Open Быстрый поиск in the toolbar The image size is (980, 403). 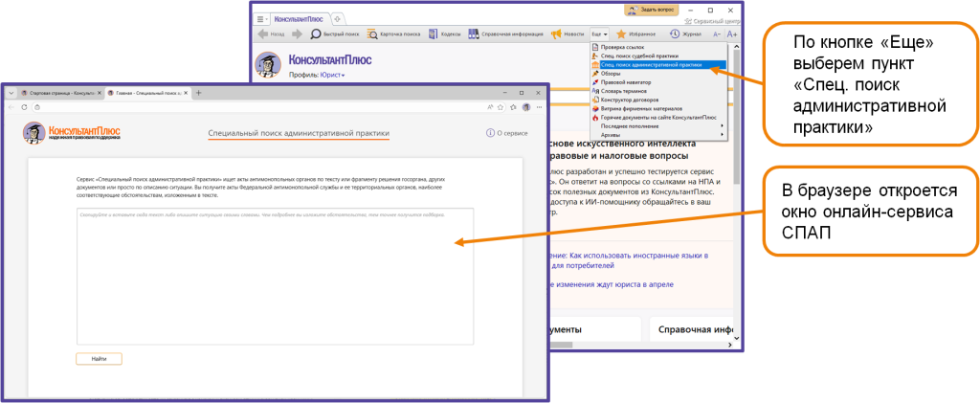click(335, 34)
